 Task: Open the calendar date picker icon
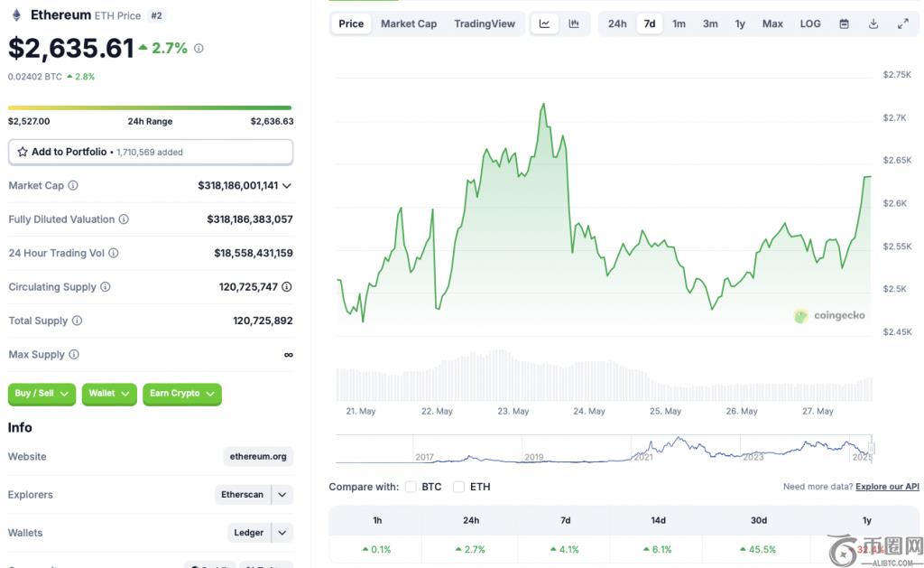pyautogui.click(x=844, y=23)
